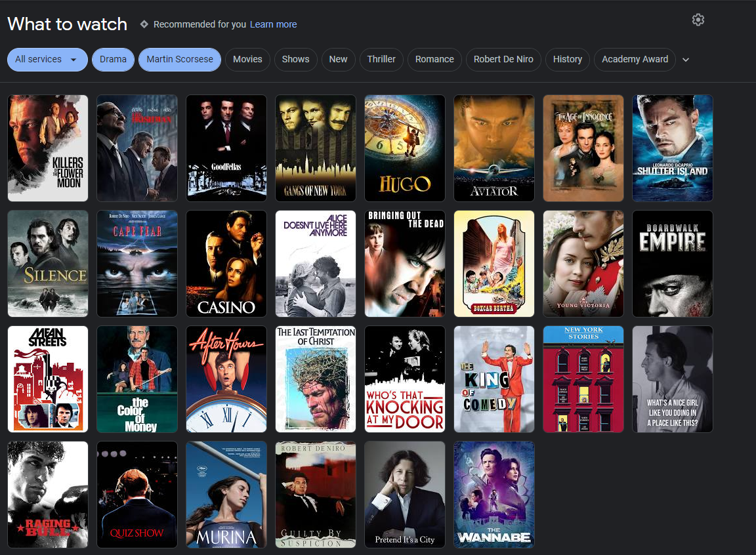The image size is (756, 555).
Task: Select the History filter chip
Action: (x=568, y=59)
